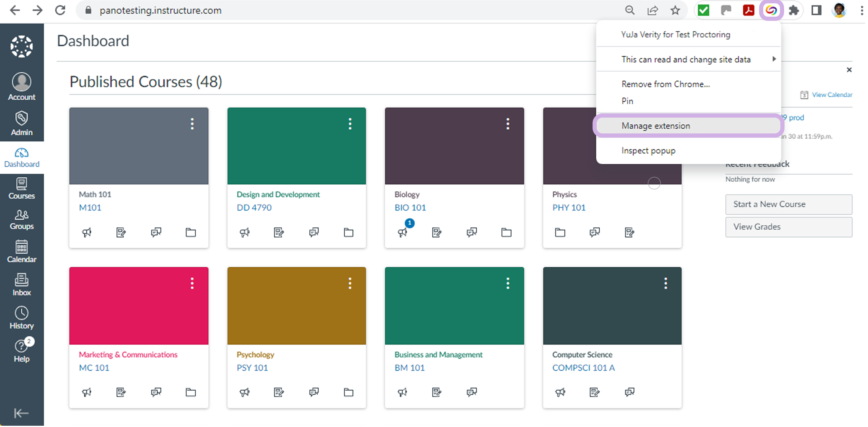
Task: Open the zoom magnifier in address bar
Action: (630, 10)
